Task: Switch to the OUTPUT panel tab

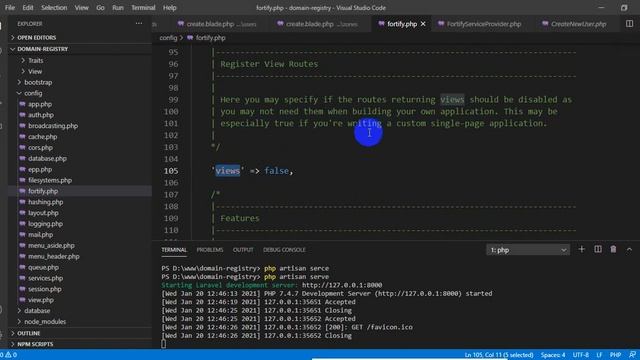Action: pyautogui.click(x=243, y=250)
